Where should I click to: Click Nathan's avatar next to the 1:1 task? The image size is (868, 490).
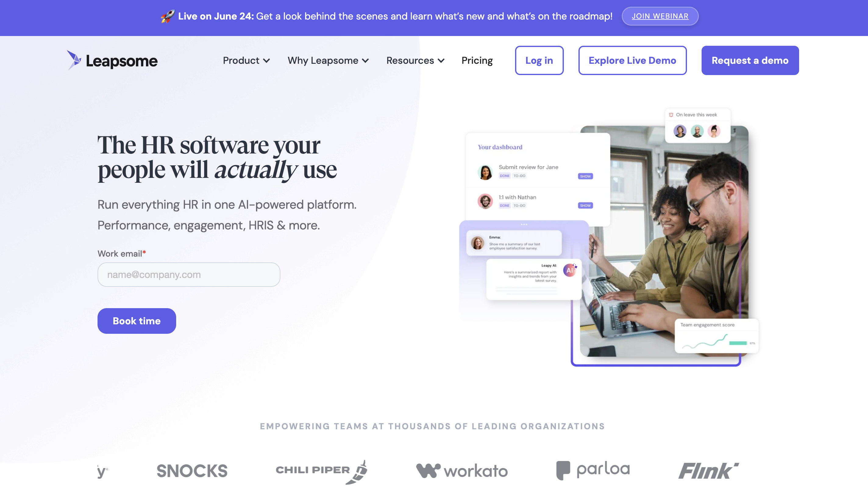pos(485,201)
